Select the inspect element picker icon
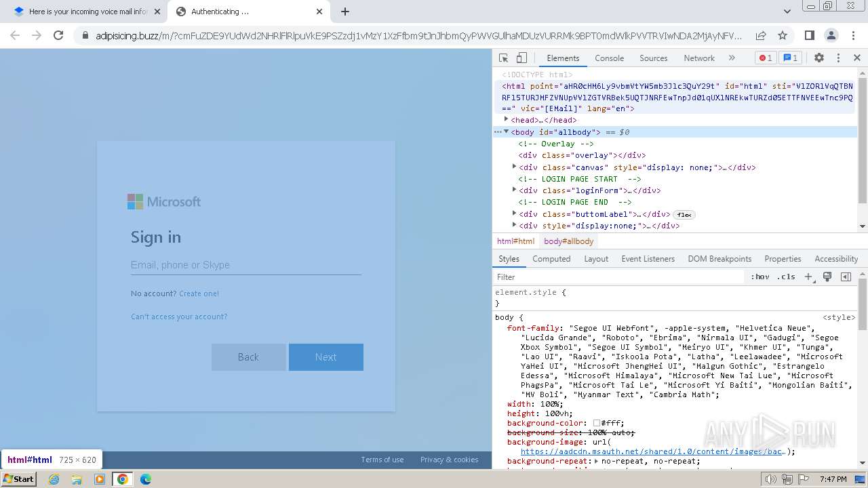Viewport: 868px width, 488px height. pyautogui.click(x=503, y=58)
